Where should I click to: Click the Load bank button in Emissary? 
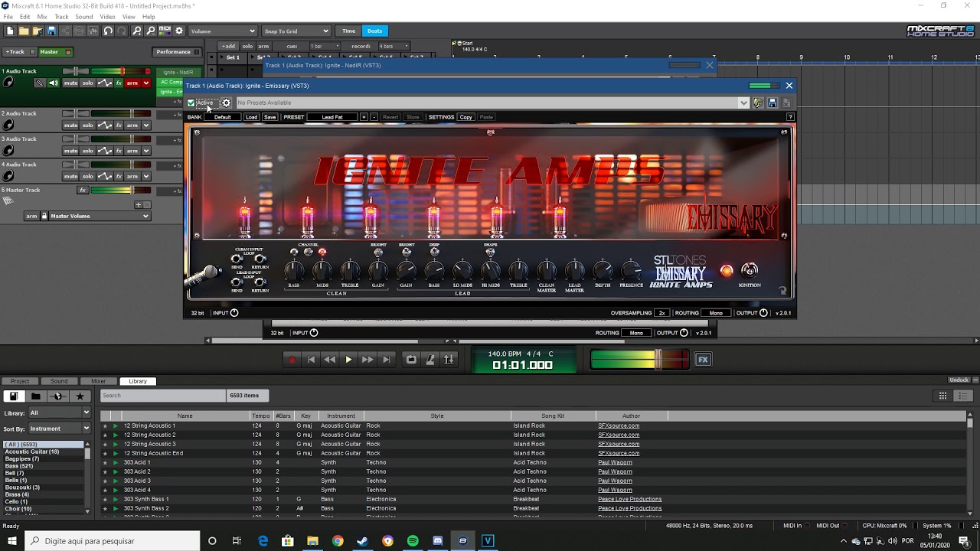coord(251,117)
